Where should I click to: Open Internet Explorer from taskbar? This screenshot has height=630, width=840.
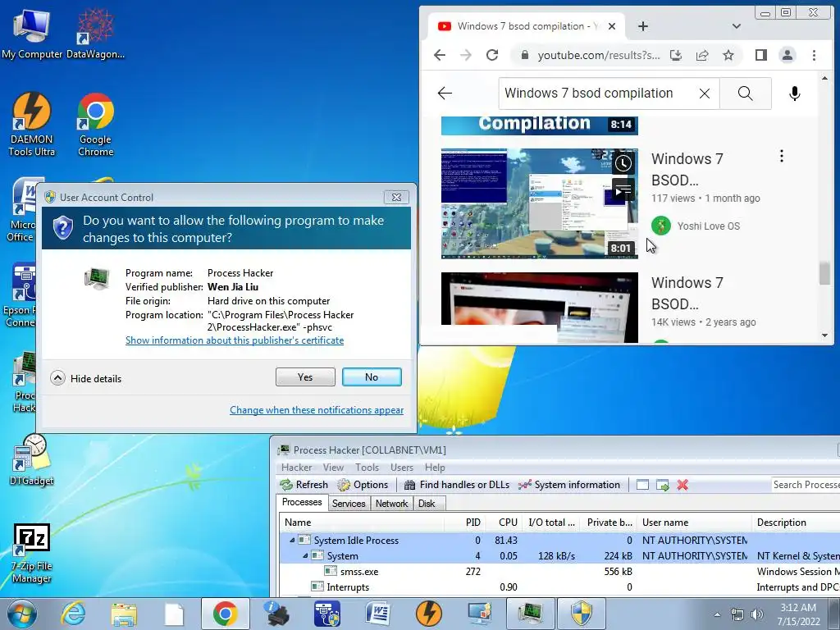point(73,614)
